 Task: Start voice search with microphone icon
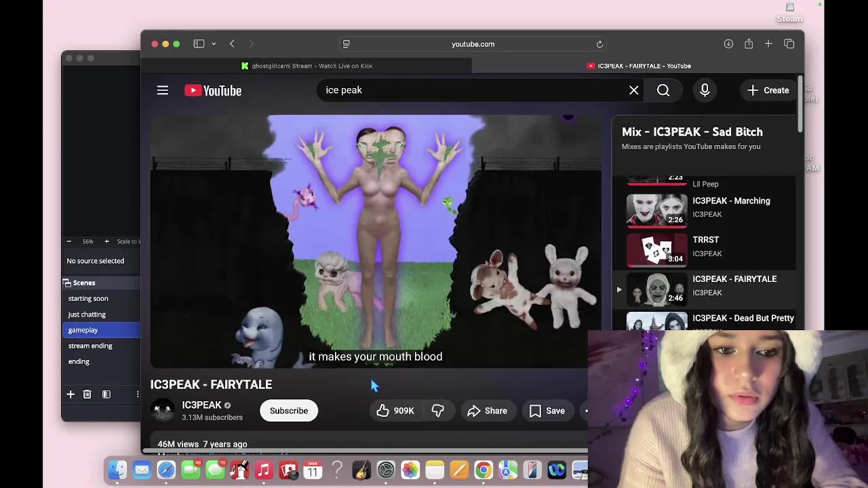pyautogui.click(x=705, y=90)
